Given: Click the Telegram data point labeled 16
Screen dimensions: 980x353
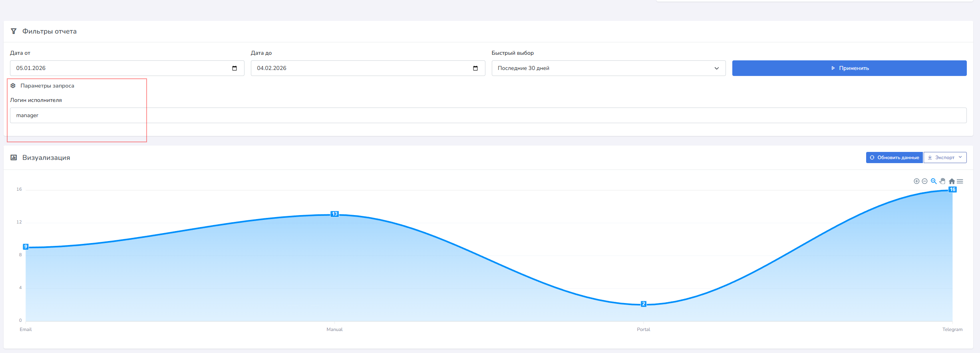Looking at the screenshot, I should pos(952,190).
